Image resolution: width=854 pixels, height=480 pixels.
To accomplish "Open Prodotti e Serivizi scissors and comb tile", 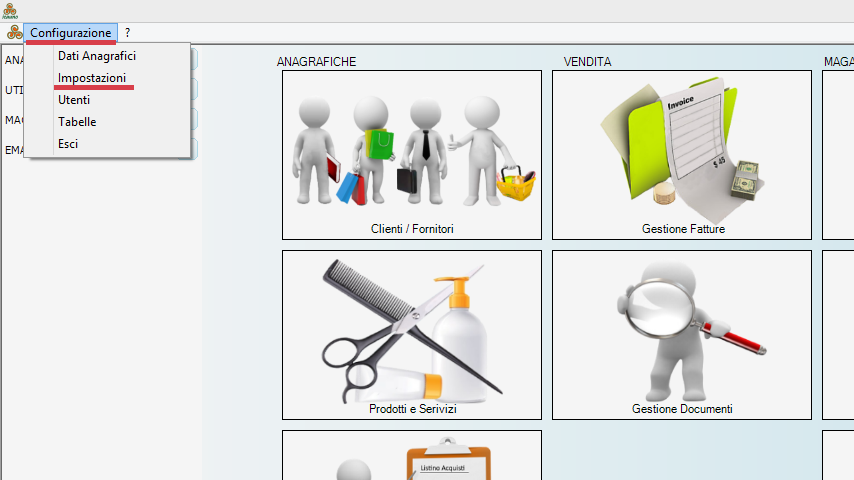I will click(411, 334).
